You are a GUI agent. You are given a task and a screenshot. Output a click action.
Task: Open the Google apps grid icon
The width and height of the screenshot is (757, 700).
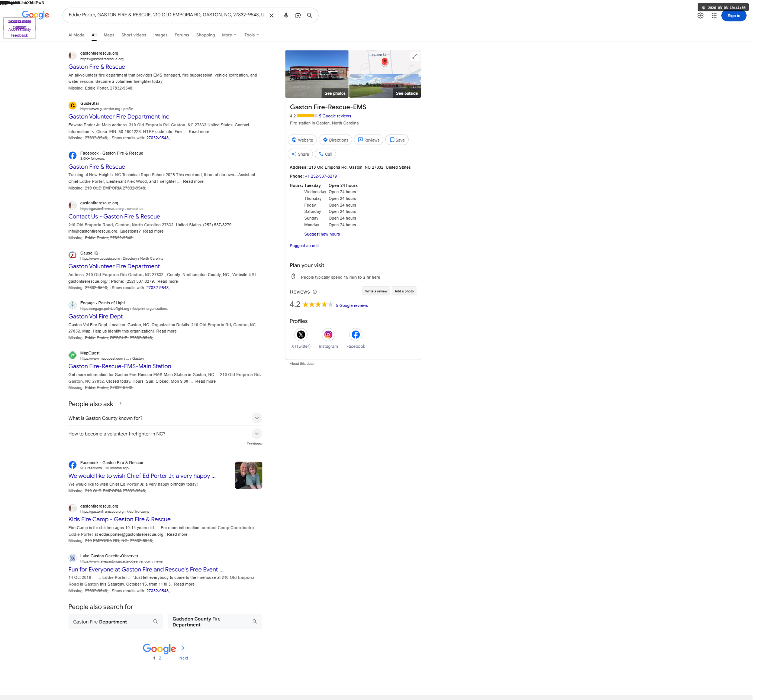point(714,16)
